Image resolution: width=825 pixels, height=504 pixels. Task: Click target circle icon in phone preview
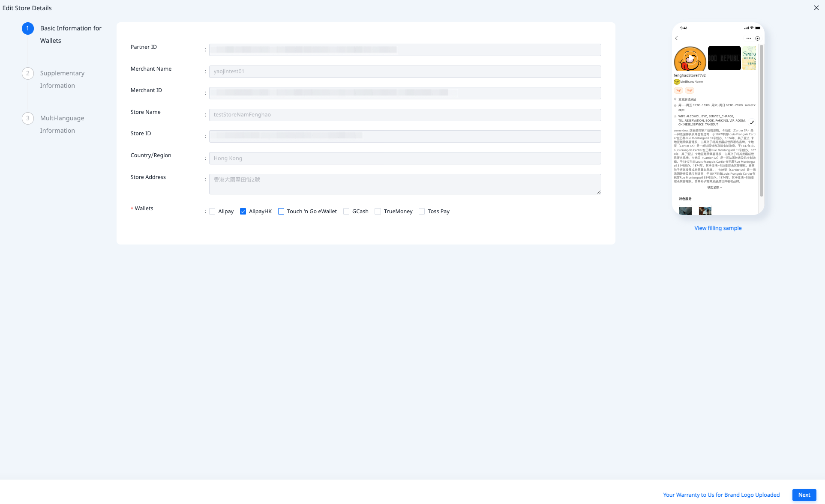coord(758,39)
